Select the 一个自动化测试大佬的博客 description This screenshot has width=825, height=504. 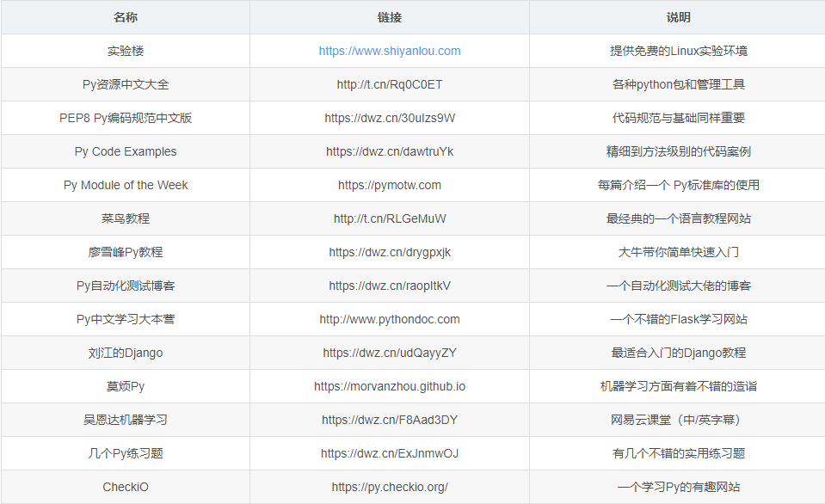[x=678, y=286]
